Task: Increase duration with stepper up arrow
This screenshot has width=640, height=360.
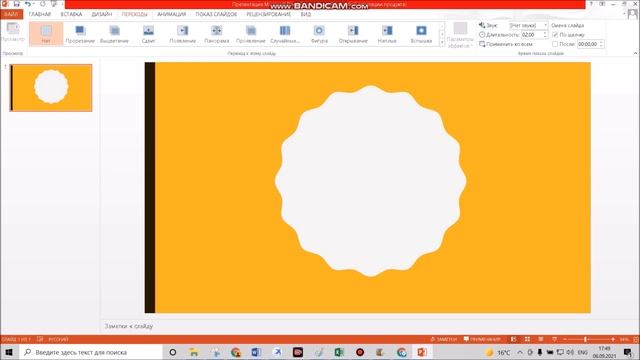Action: pos(544,33)
